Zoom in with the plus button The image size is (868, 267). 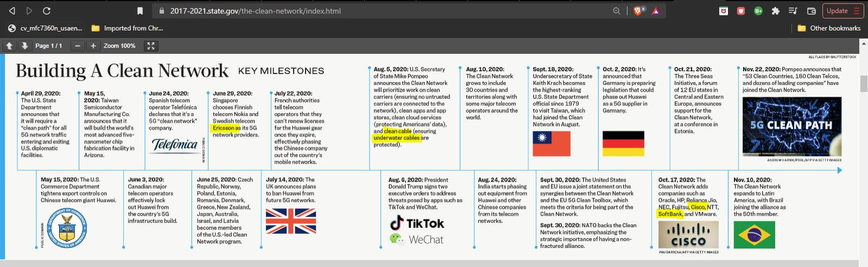93,46
